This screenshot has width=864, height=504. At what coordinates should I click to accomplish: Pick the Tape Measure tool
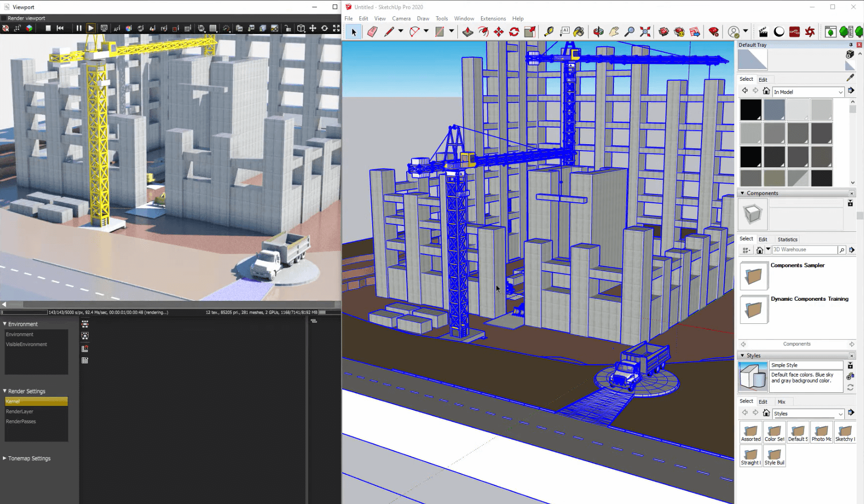(x=548, y=32)
